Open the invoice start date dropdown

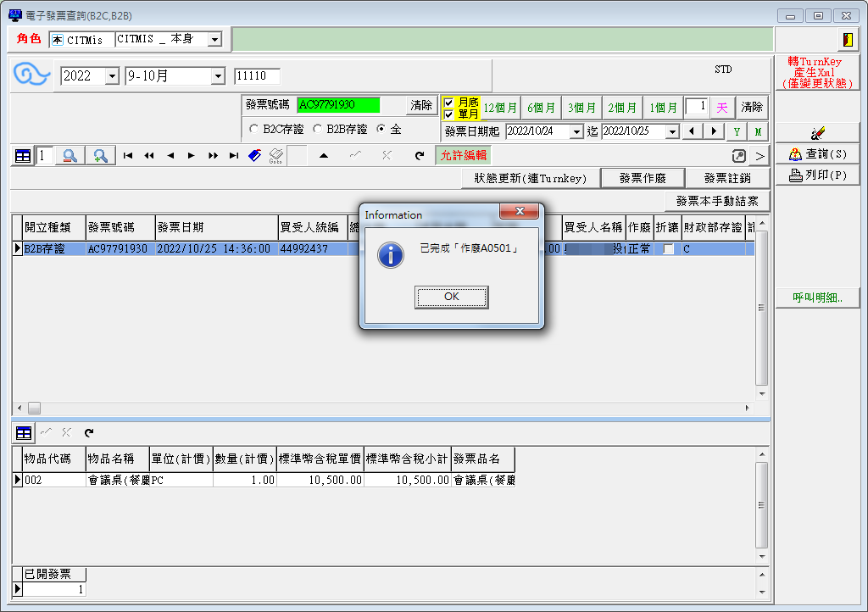tap(576, 132)
